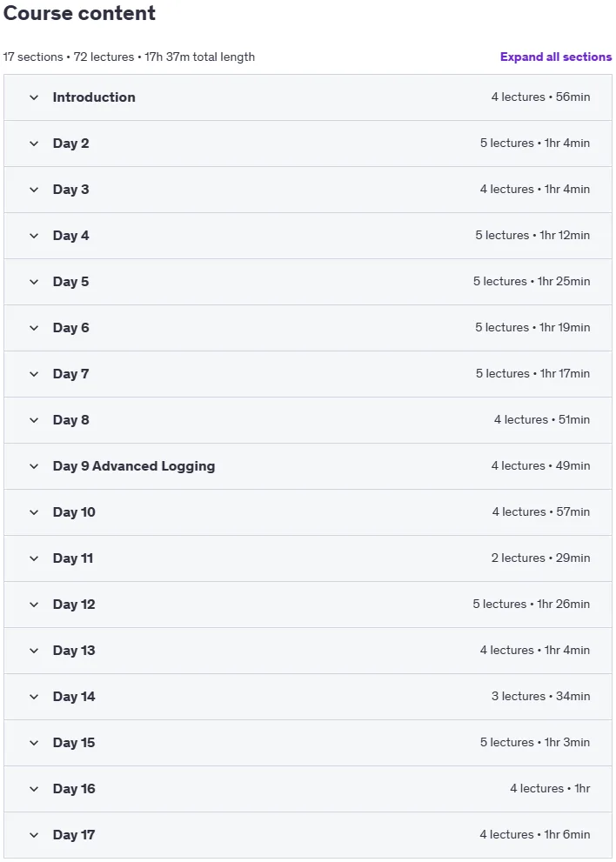Open the Day 4 chevron arrow
This screenshot has width=616, height=862.
(34, 236)
